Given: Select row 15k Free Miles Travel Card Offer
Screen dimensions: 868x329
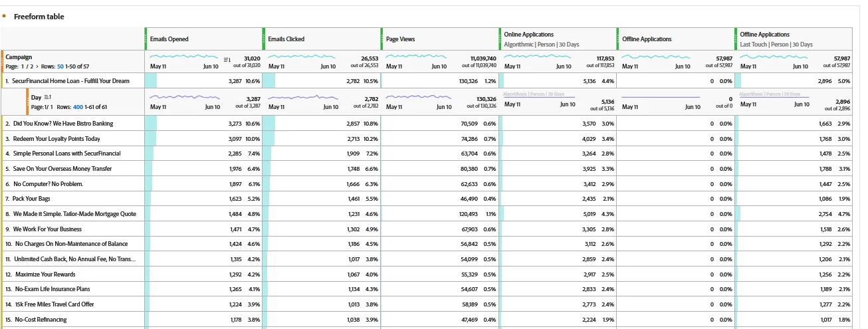Looking at the screenshot, I should point(74,304).
